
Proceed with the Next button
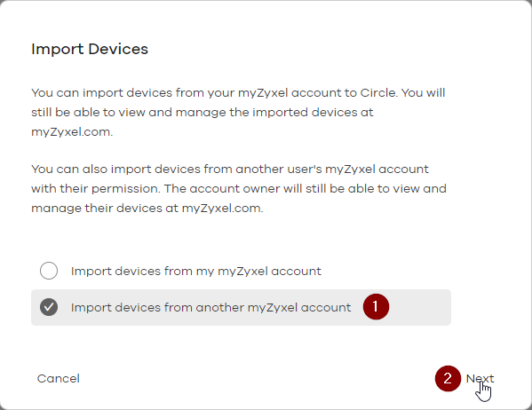(x=480, y=378)
